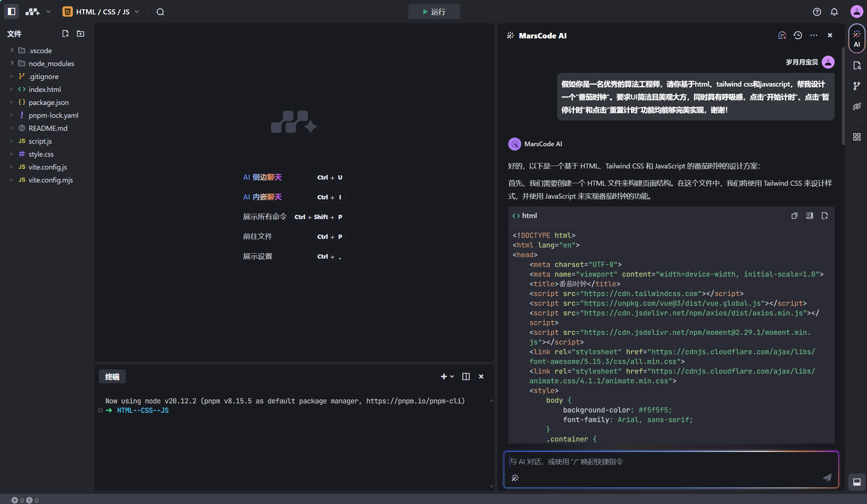Toggle the AI panel in right sidebar
Image resolution: width=867 pixels, height=504 pixels.
857,39
